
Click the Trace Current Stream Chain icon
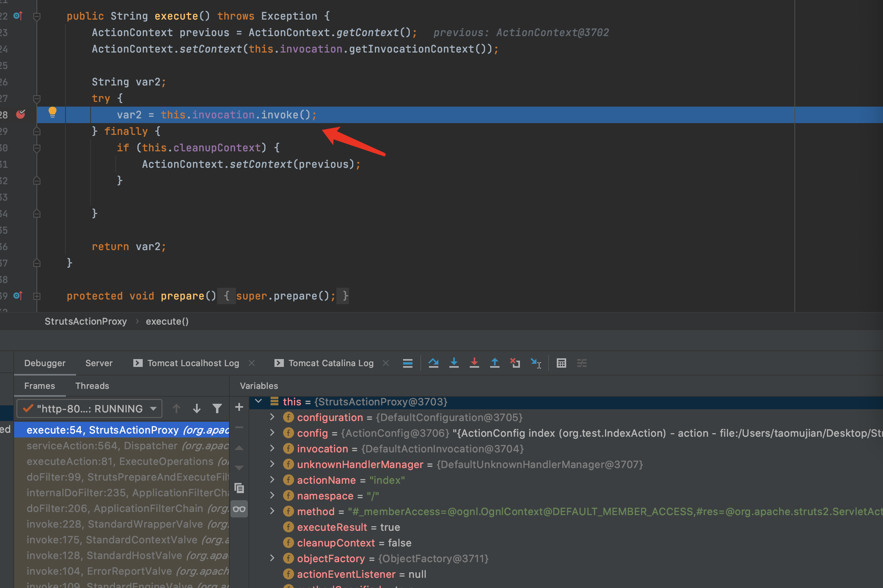(x=582, y=363)
